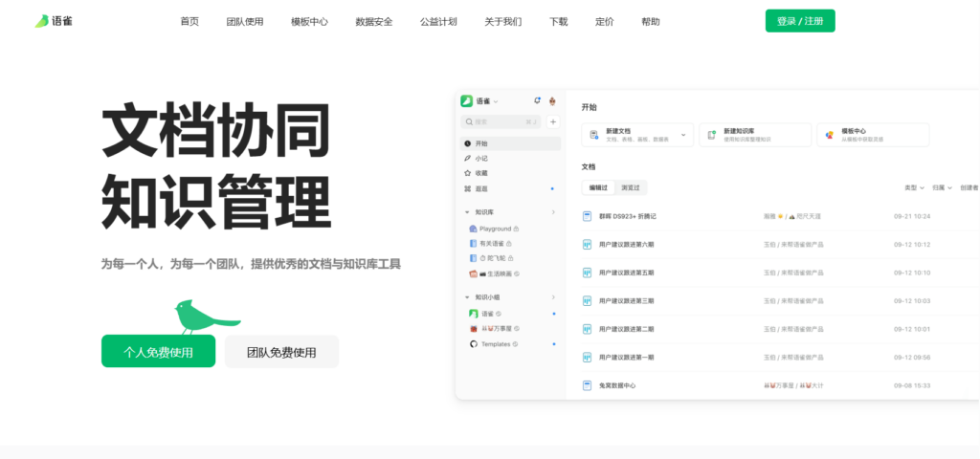
Task: Open 下载 in the top navigation
Action: (559, 21)
